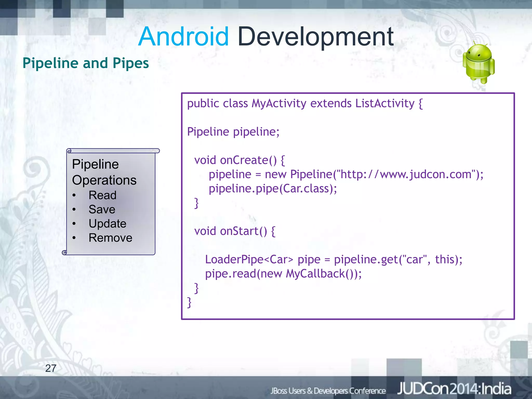This screenshot has height=399, width=532.
Task: Click the 'pipeline.pipe(Car.class);' line
Action: (273, 189)
